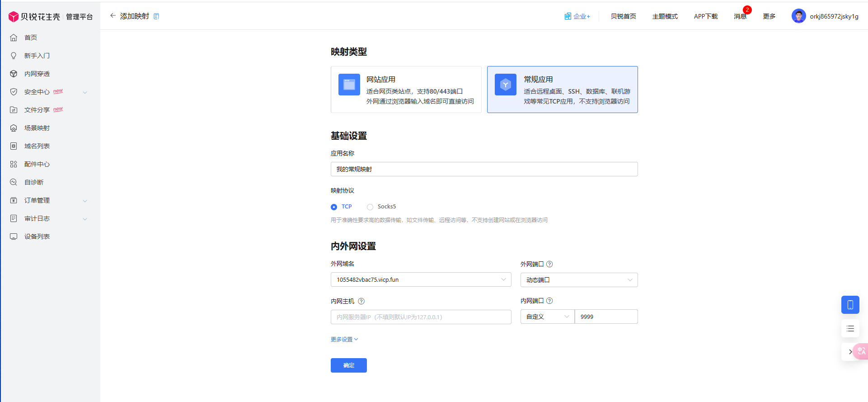This screenshot has width=868, height=402.
Task: Open 内网穿透 in the sidebar
Action: 37,74
